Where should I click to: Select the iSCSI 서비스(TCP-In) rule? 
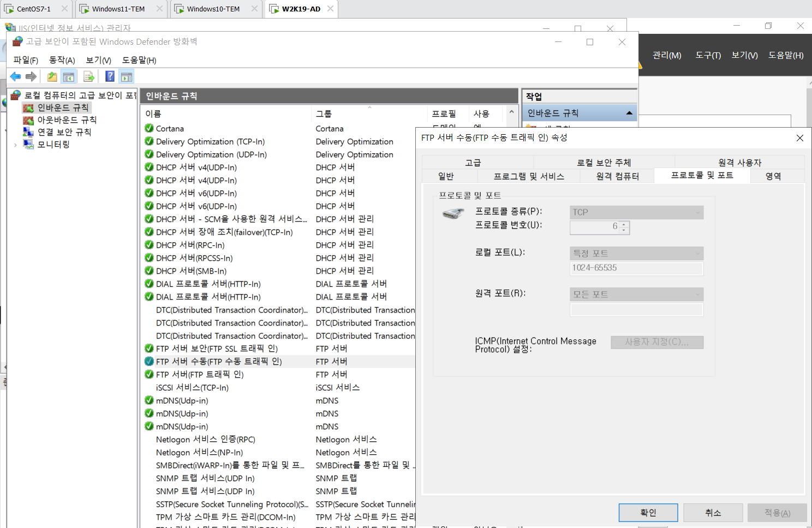192,387
